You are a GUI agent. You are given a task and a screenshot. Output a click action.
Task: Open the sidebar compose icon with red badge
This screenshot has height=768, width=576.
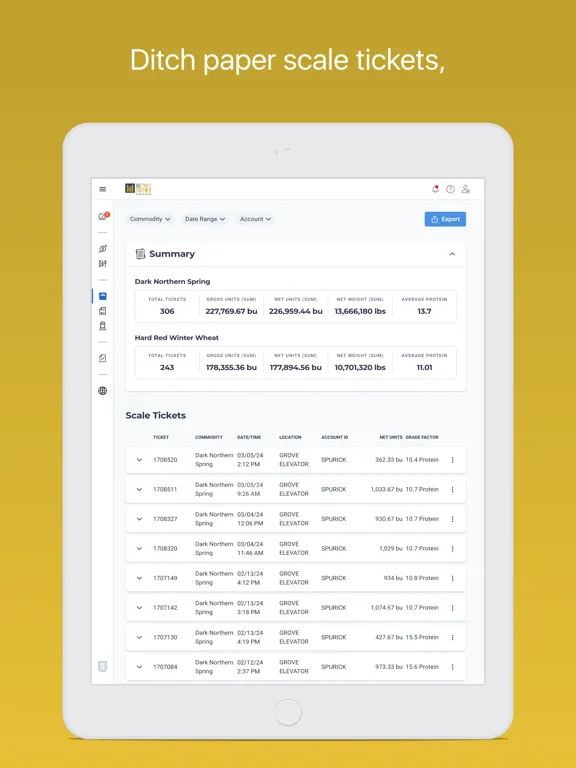click(103, 216)
